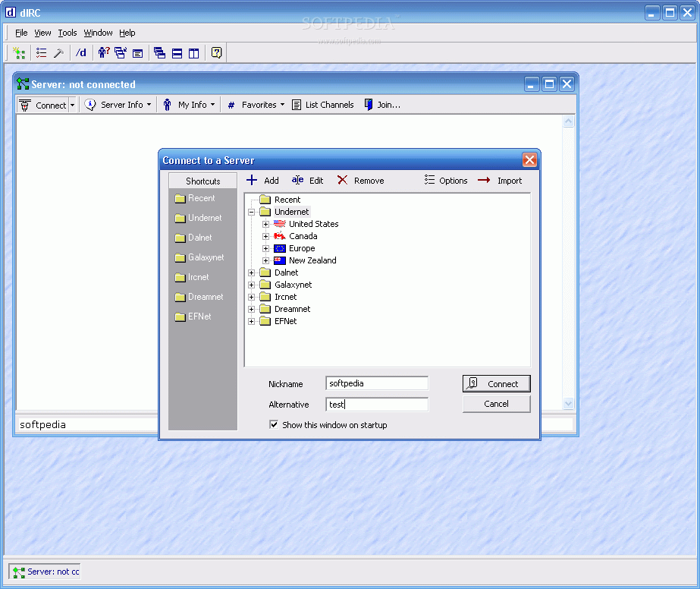Expand the United States tree node
Screen dimensions: 700x589
[265, 225]
